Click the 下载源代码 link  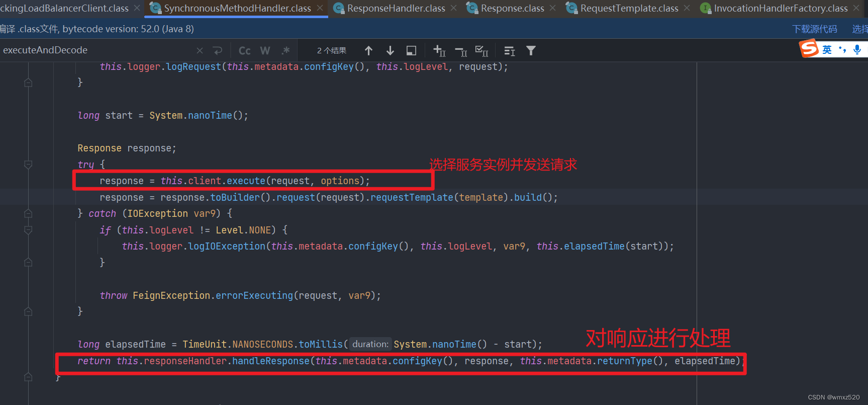pos(815,29)
